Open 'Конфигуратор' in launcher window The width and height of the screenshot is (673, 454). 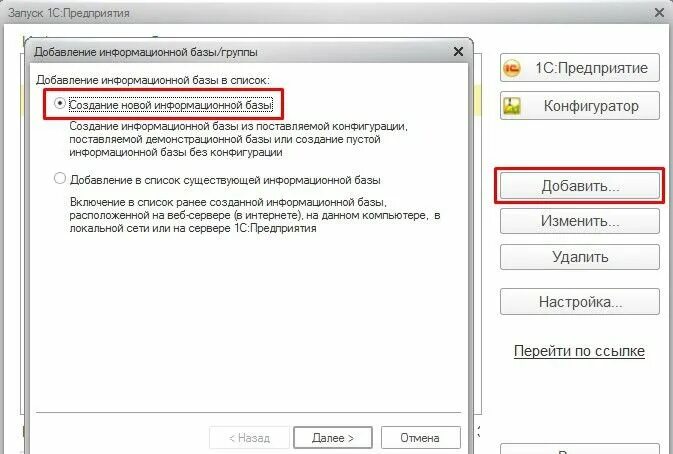click(579, 106)
